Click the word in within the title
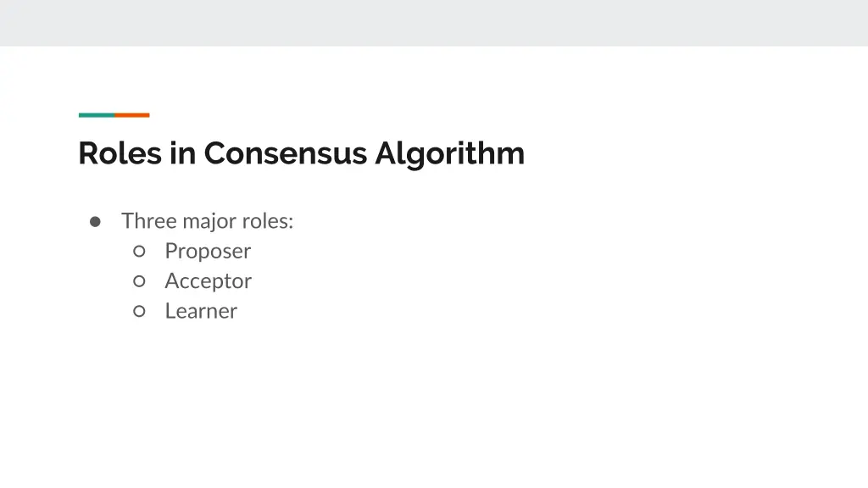The image size is (868, 488). pos(182,153)
